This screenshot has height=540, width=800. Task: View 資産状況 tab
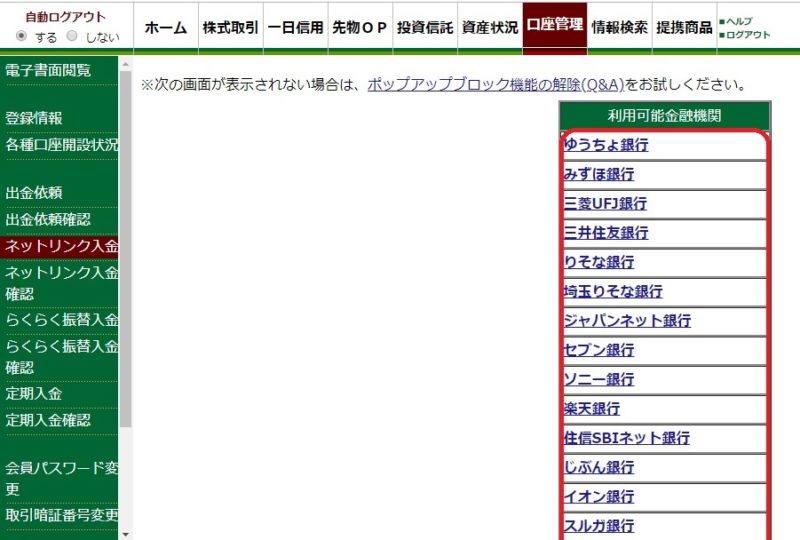click(x=490, y=27)
